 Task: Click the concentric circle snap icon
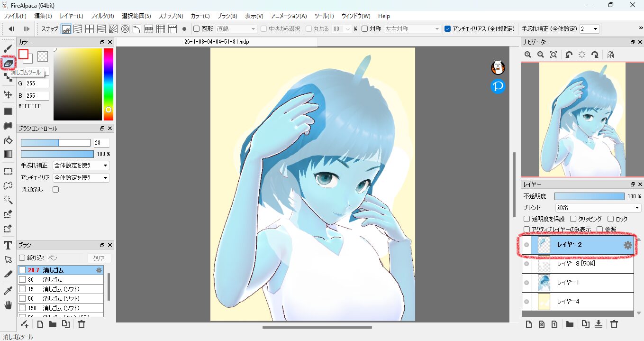point(125,29)
